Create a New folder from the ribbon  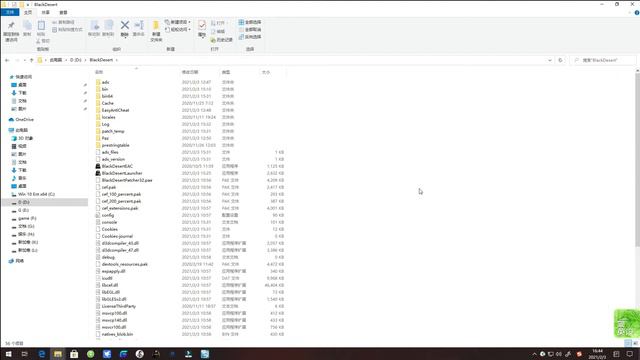pyautogui.click(x=156, y=31)
